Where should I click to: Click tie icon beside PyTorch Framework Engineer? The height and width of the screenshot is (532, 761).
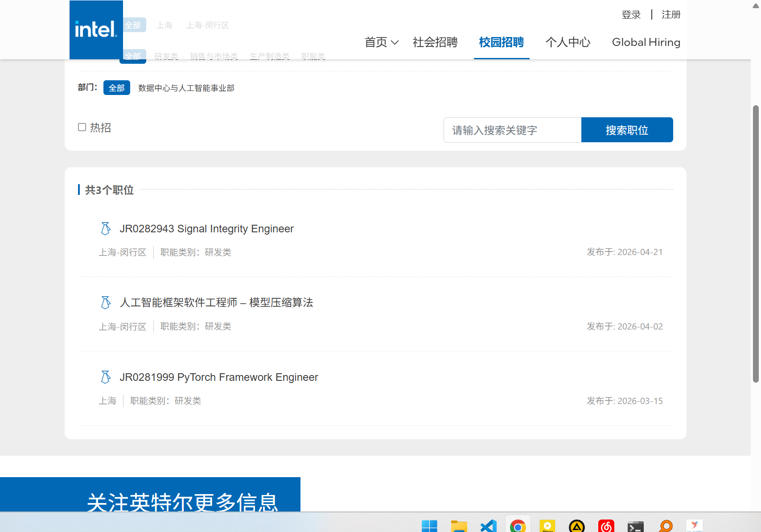pos(106,377)
